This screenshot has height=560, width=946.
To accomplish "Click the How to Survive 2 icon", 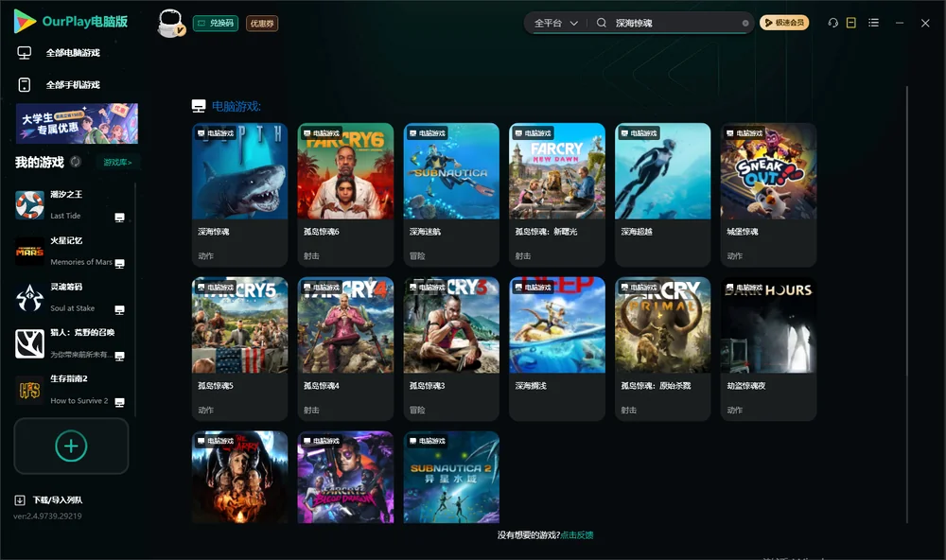I will [x=29, y=390].
